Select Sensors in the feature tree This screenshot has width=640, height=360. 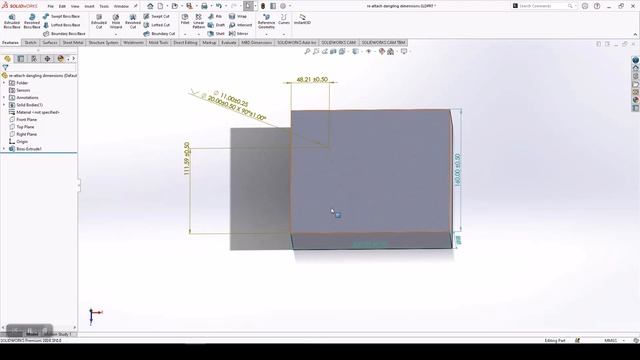[x=19, y=90]
